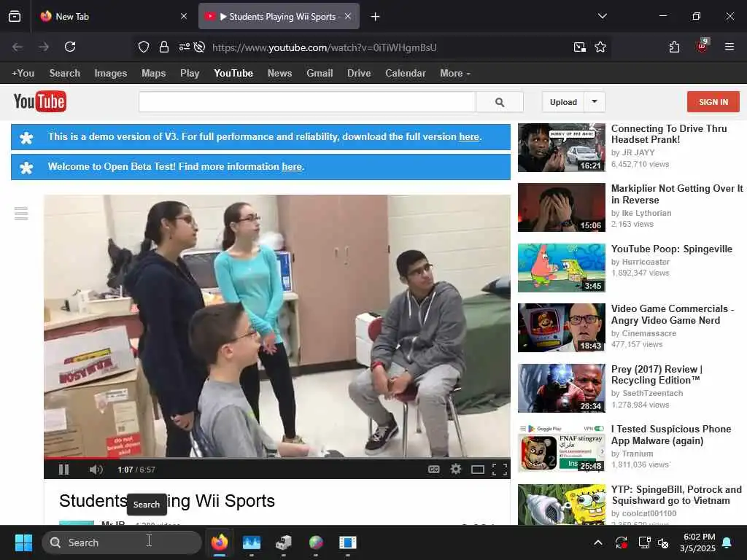Go to the YouTube logo home
The width and height of the screenshot is (747, 560).
40,101
